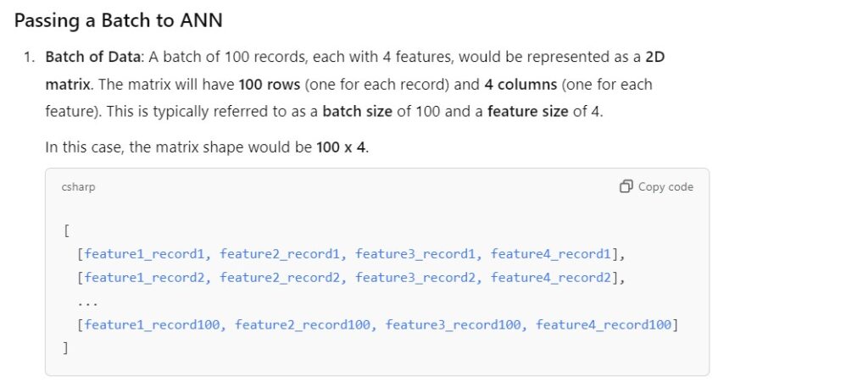Click the csharp language label

(x=78, y=186)
